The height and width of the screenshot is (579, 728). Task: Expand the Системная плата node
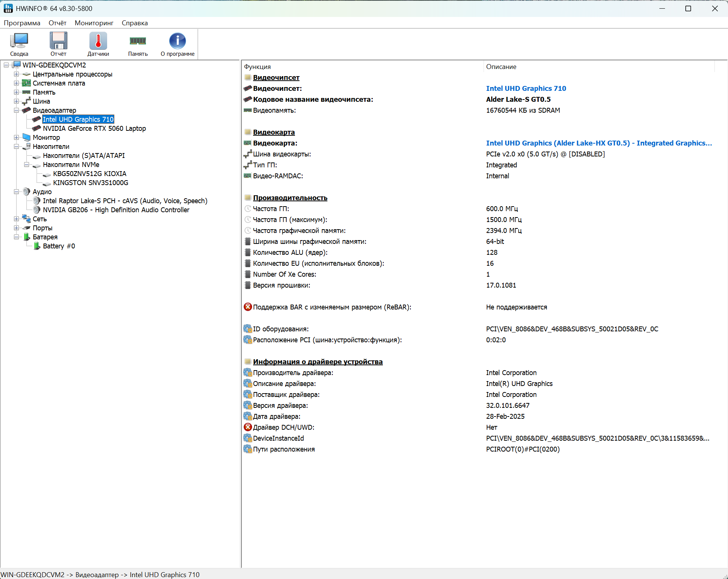(16, 83)
